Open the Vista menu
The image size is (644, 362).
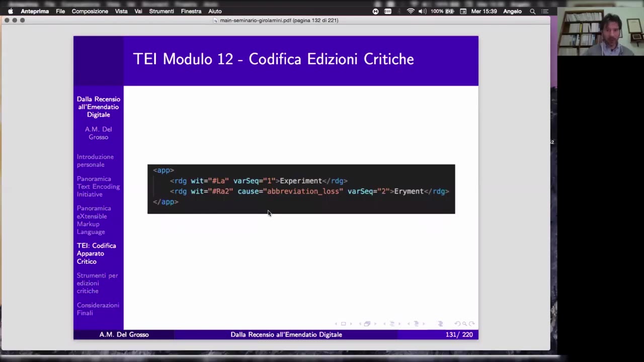pos(121,11)
